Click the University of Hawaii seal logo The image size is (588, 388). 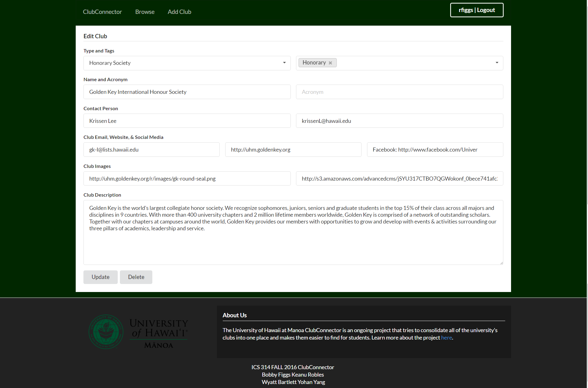coord(106,332)
